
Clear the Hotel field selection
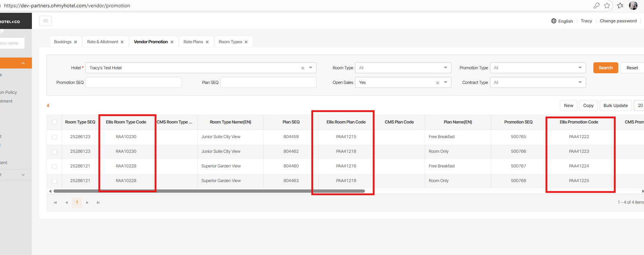click(303, 68)
